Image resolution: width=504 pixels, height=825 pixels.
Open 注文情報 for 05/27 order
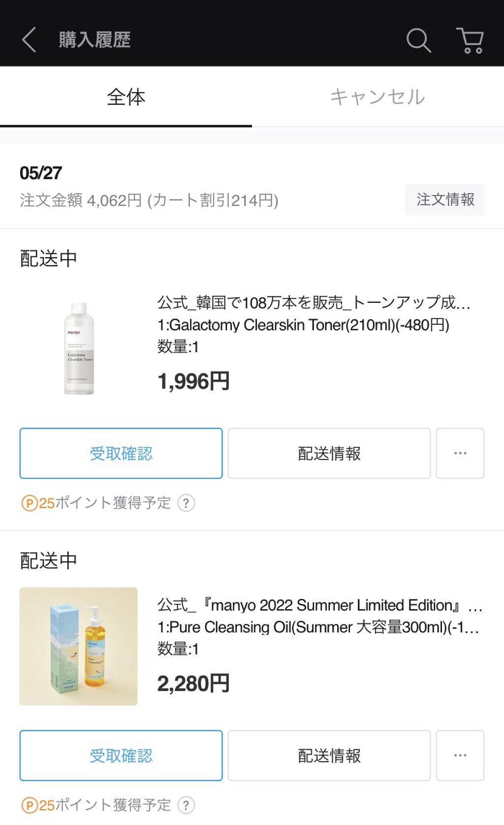pyautogui.click(x=445, y=199)
